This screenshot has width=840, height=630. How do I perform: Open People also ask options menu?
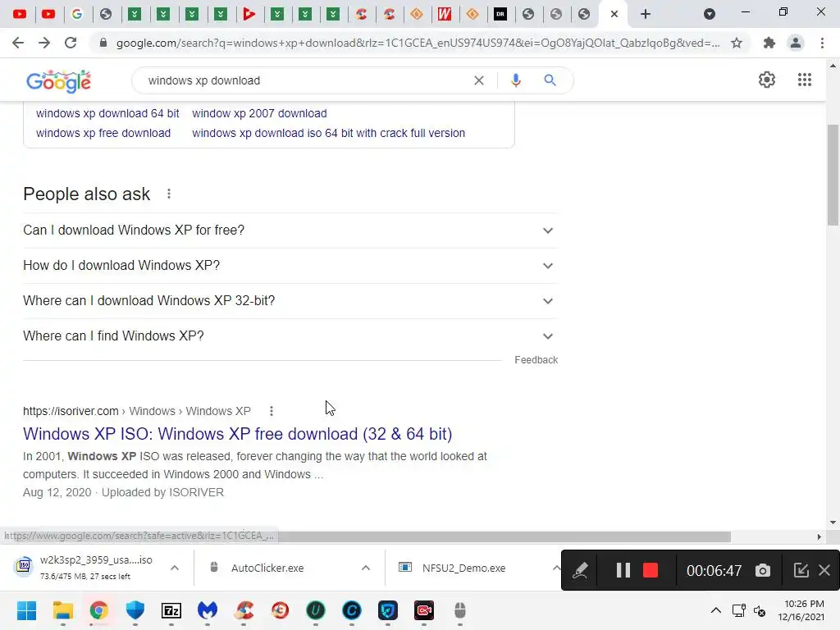(169, 194)
